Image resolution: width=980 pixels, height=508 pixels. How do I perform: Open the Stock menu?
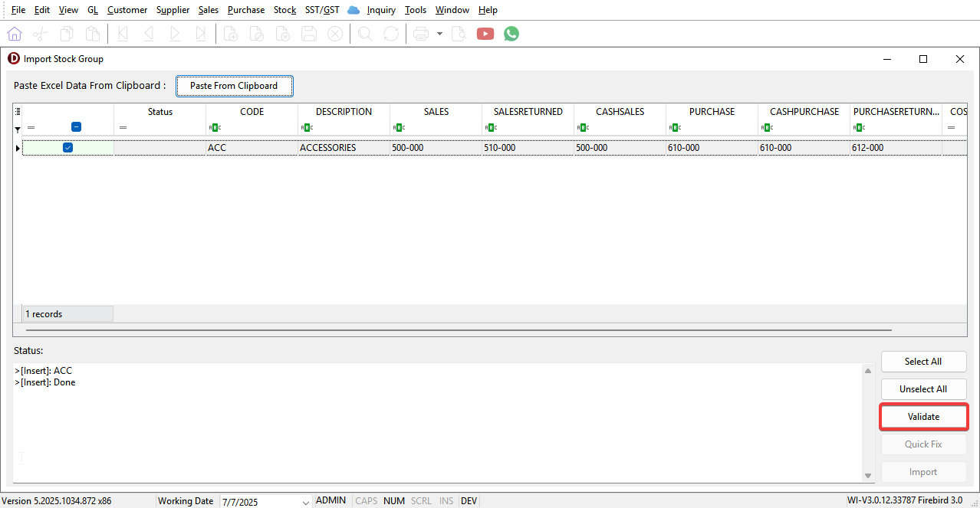tap(284, 10)
